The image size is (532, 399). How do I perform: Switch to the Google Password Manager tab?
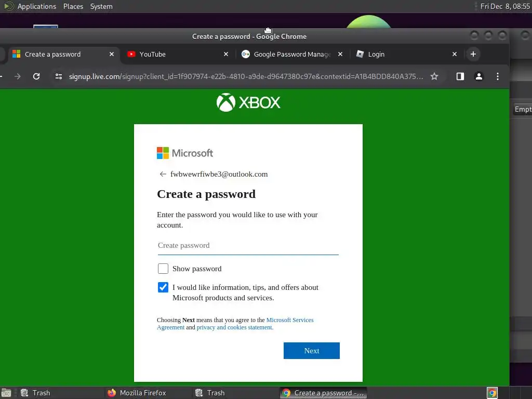[x=292, y=54]
